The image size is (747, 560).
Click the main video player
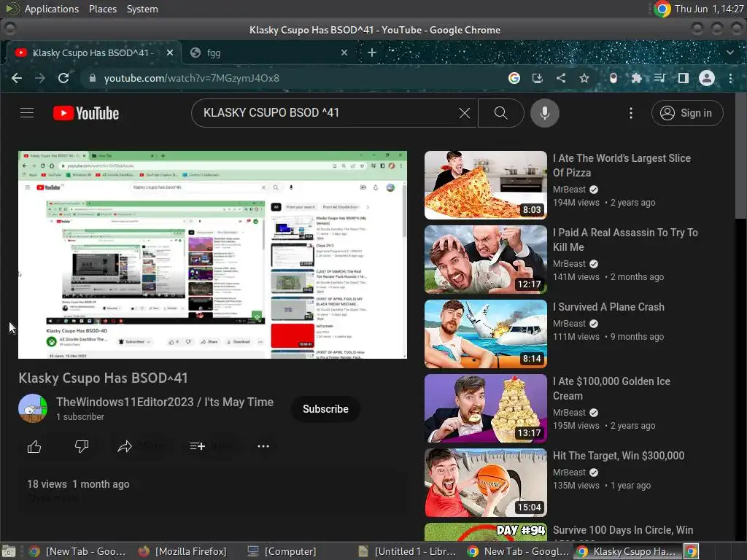coord(212,254)
